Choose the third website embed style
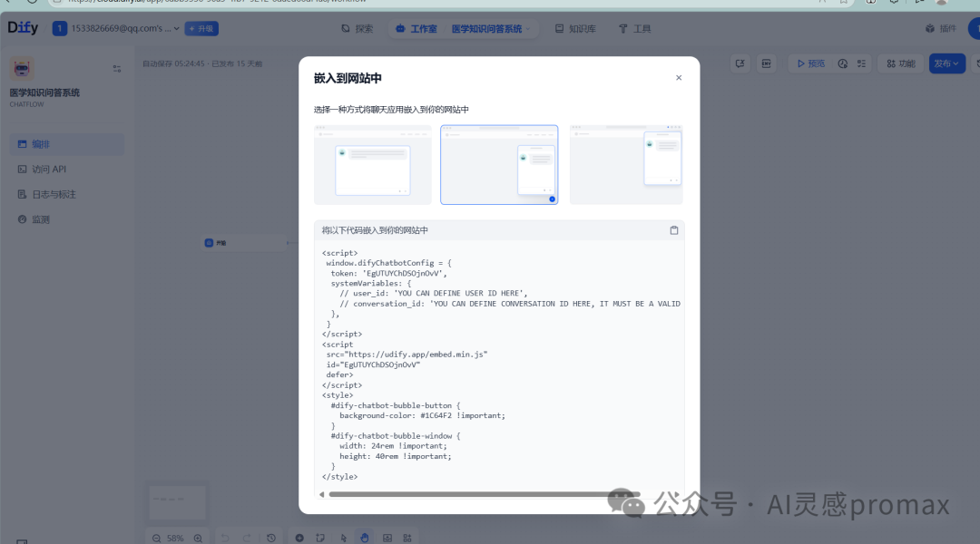 [x=625, y=164]
